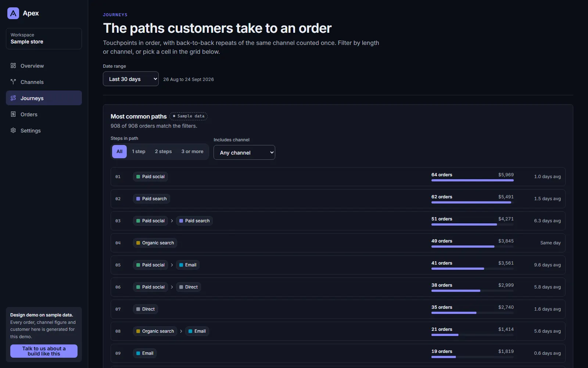Click the Apex logo icon
This screenshot has width=588, height=368.
(x=13, y=13)
